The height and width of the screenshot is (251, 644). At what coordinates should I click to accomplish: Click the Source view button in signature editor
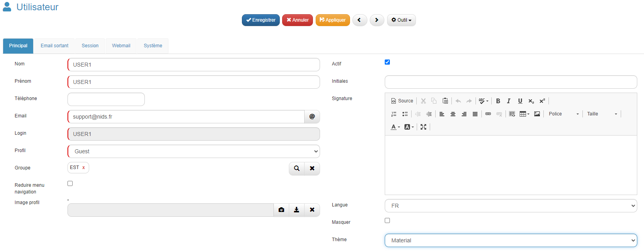pyautogui.click(x=402, y=101)
